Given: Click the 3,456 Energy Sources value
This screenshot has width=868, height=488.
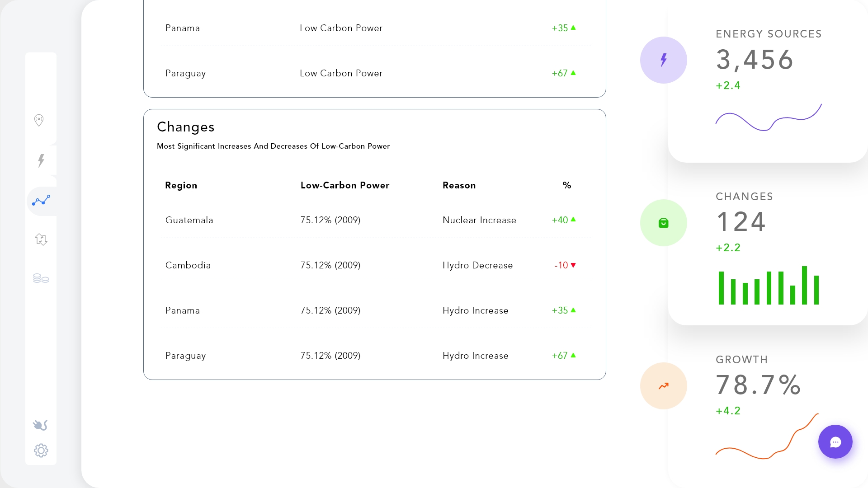Looking at the screenshot, I should click(755, 60).
